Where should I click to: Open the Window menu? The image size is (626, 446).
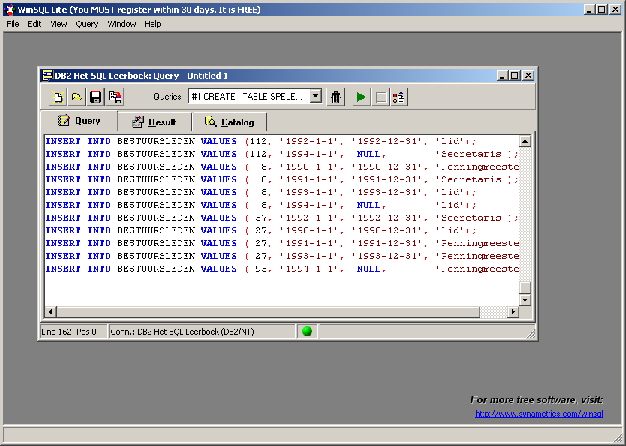[122, 24]
